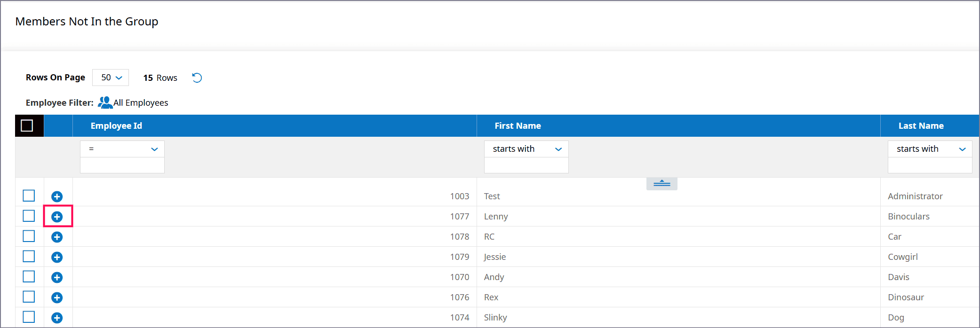Open Employee Id operator dropdown
Viewport: 980px width, 328px height.
click(x=122, y=149)
